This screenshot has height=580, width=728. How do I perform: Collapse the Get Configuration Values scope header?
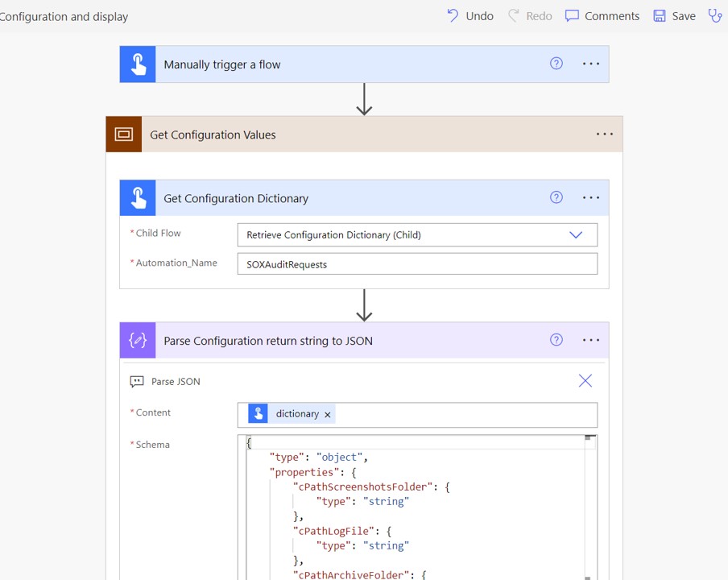[365, 135]
